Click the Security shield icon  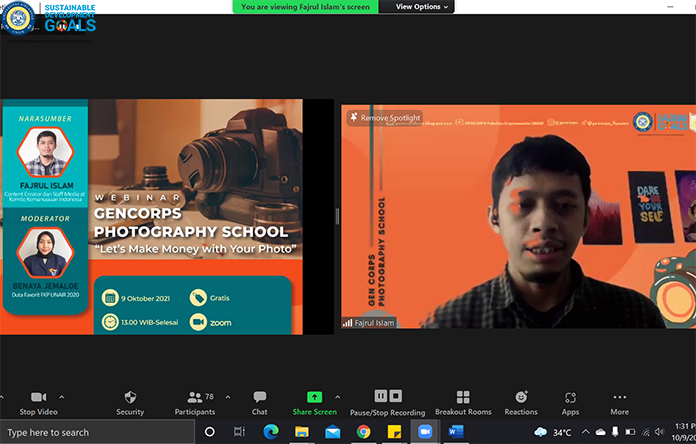(x=130, y=398)
